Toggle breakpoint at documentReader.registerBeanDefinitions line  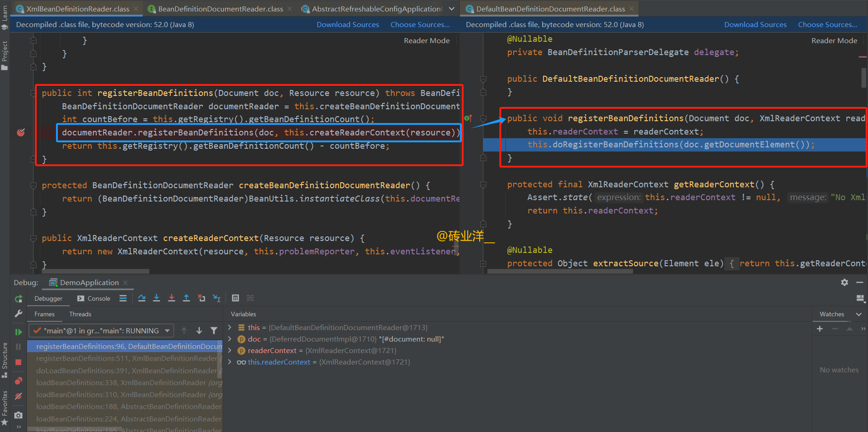(21, 133)
